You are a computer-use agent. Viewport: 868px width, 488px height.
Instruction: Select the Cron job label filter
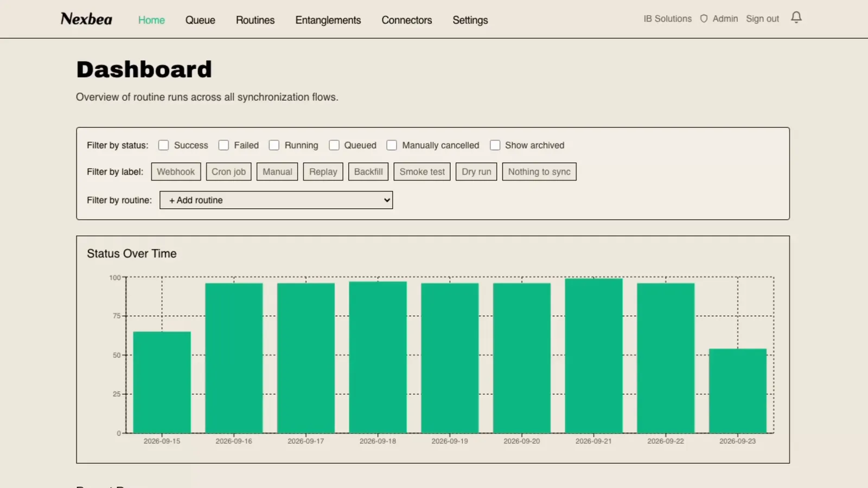(x=228, y=172)
